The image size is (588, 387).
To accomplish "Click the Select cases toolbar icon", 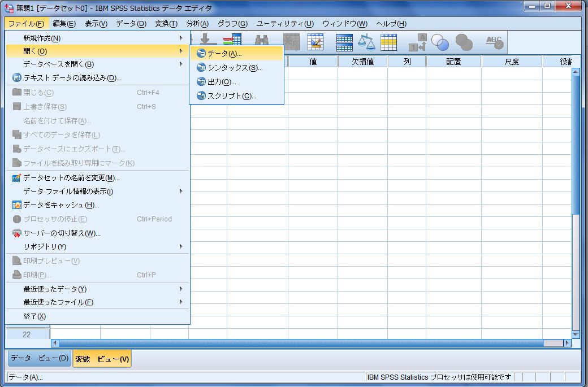I will (388, 42).
